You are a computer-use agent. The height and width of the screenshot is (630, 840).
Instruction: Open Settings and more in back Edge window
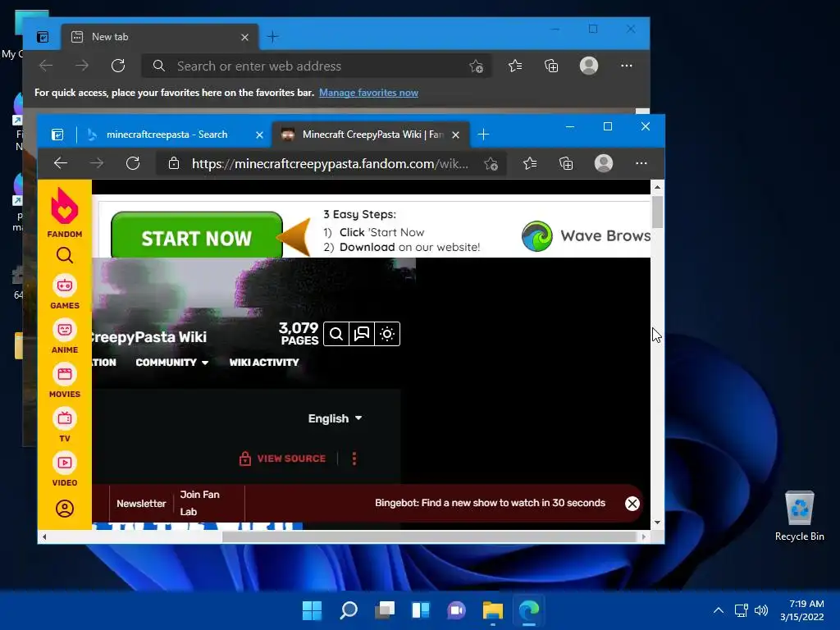click(626, 66)
